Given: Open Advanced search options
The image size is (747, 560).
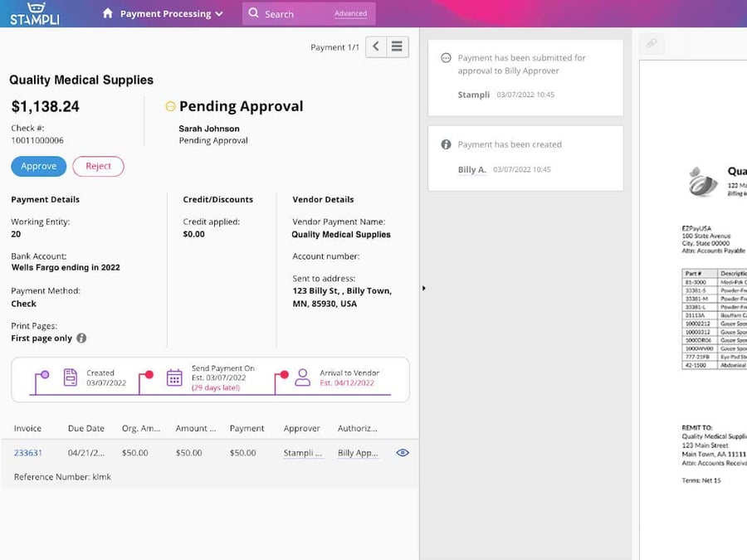Looking at the screenshot, I should click(351, 15).
